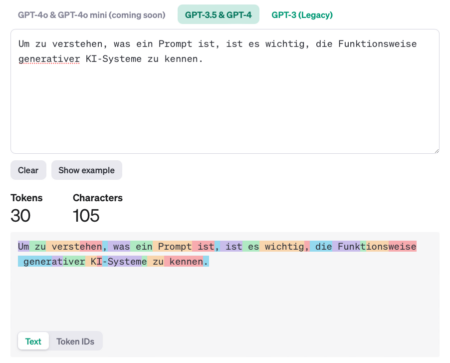Image resolution: width=450 pixels, height=363 pixels.
Task: Click the character count value 105
Action: coord(86,216)
